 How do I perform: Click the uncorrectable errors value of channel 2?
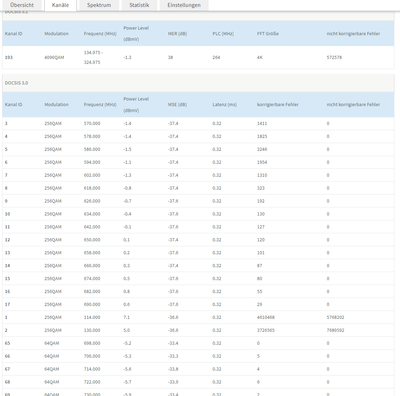(x=335, y=330)
